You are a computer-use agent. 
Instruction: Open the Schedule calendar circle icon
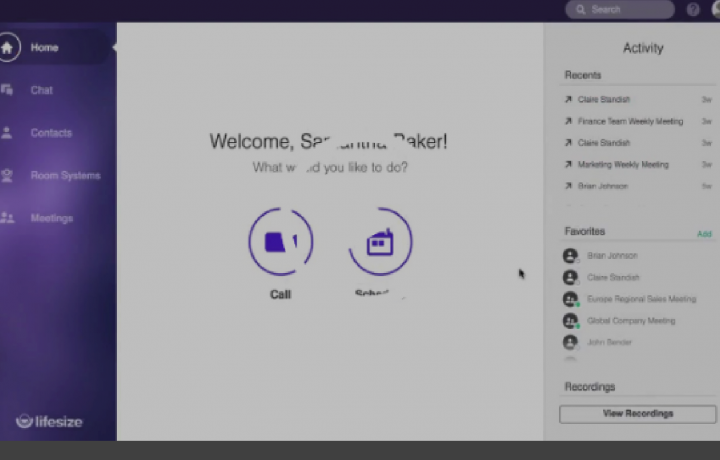coord(380,241)
